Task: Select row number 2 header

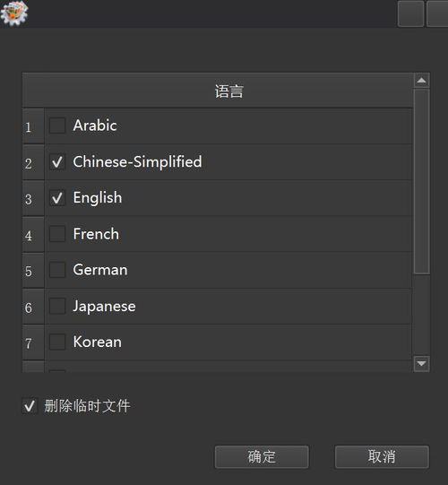Action: tap(33, 162)
